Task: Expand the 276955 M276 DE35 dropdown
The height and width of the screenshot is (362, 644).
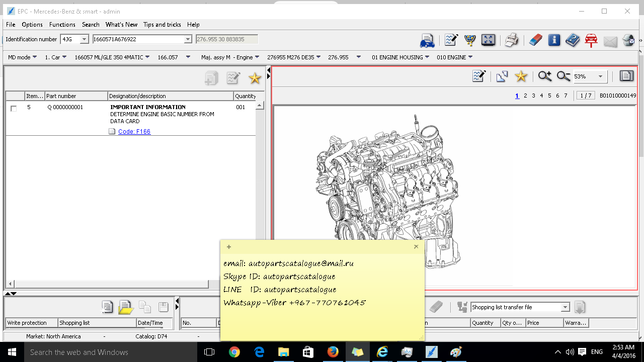Action: pos(319,57)
